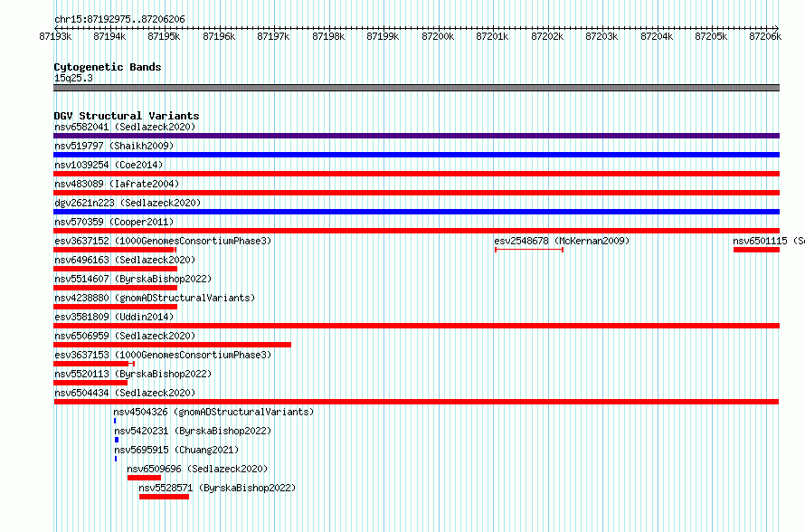
Task: Open variant nsv5514607 (ByrskaBishop2022) label
Action: pyautogui.click(x=133, y=279)
